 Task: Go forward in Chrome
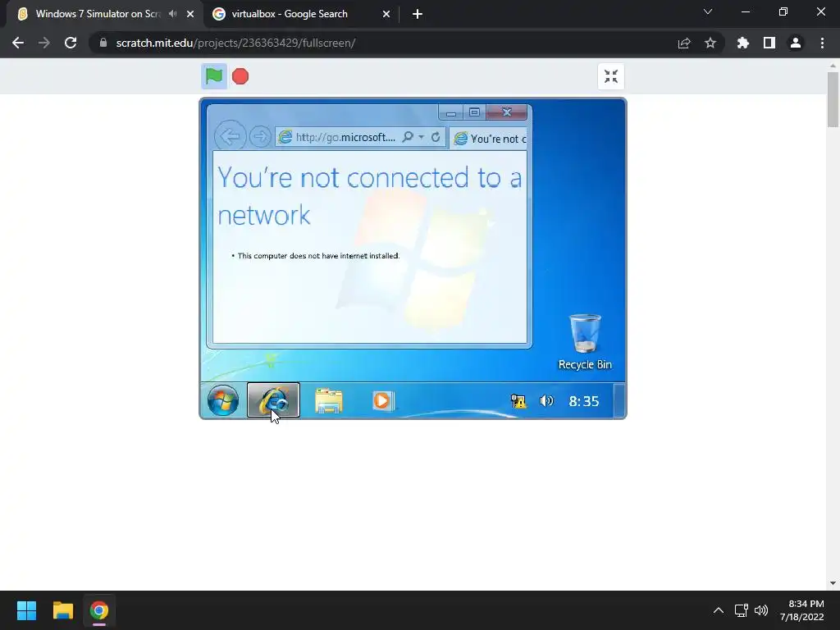pyautogui.click(x=44, y=43)
